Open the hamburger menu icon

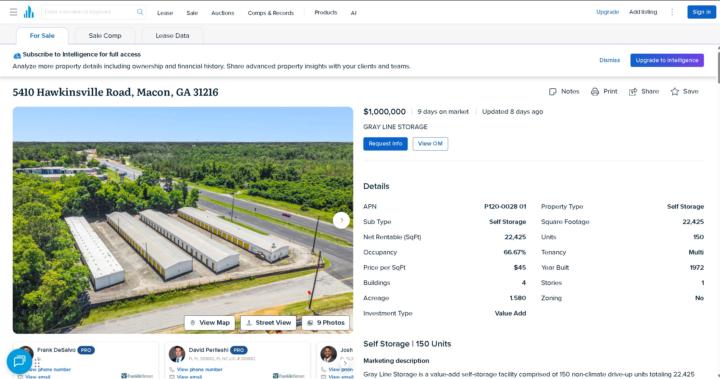(13, 12)
